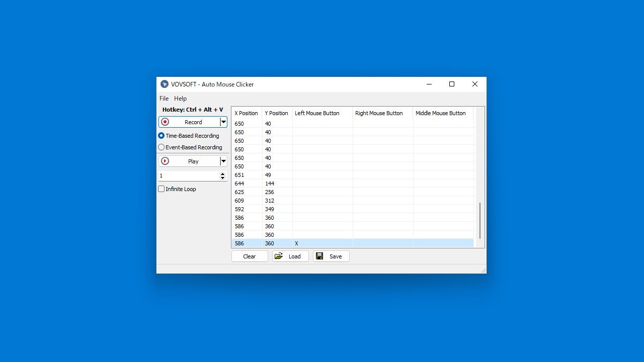Open the Help menu
644x362 pixels.
180,99
